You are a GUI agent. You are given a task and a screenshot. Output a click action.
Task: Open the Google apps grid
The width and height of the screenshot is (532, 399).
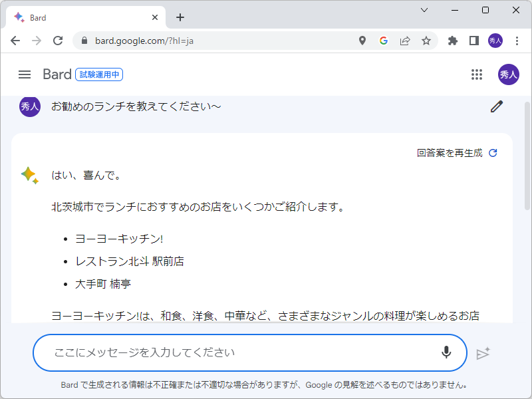pos(477,74)
